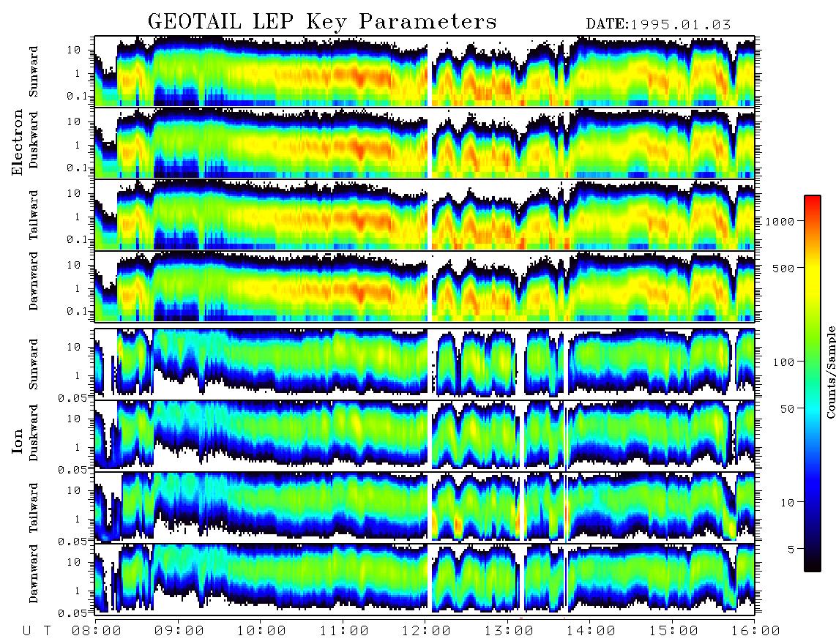Click the 10:00 time axis label
836x644 pixels.
tap(261, 631)
